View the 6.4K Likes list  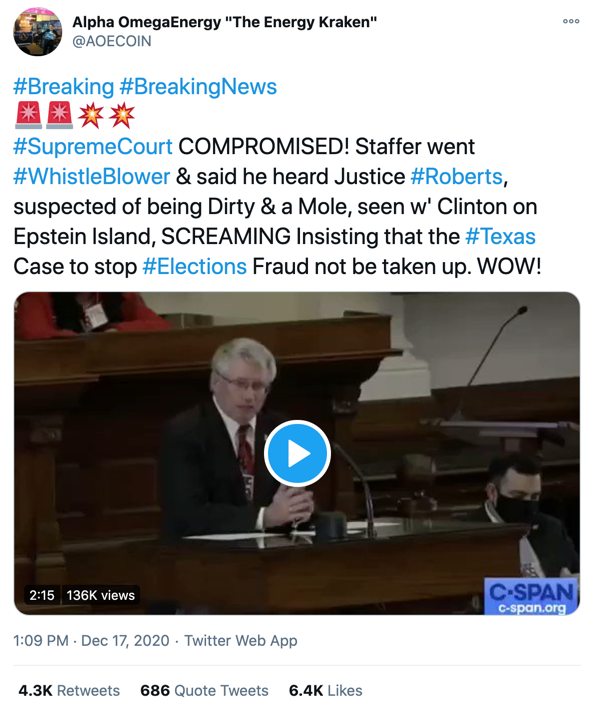tap(325, 691)
